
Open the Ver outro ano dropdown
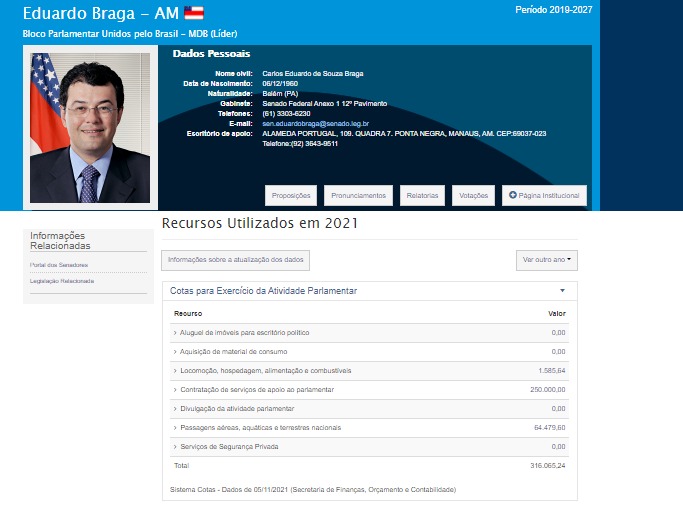click(547, 260)
